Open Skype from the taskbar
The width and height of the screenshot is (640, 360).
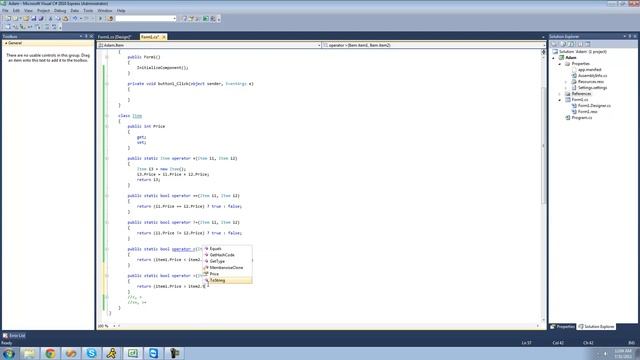tap(91, 353)
